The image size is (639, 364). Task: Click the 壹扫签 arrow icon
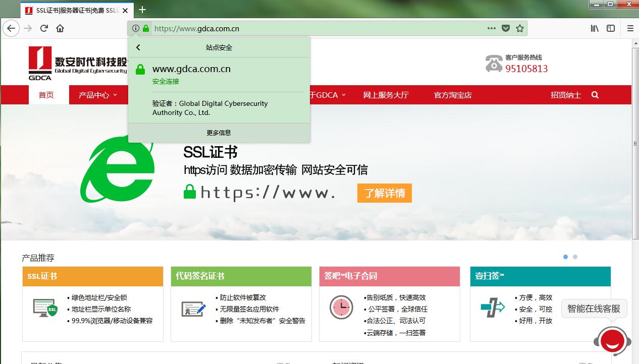[493, 307]
